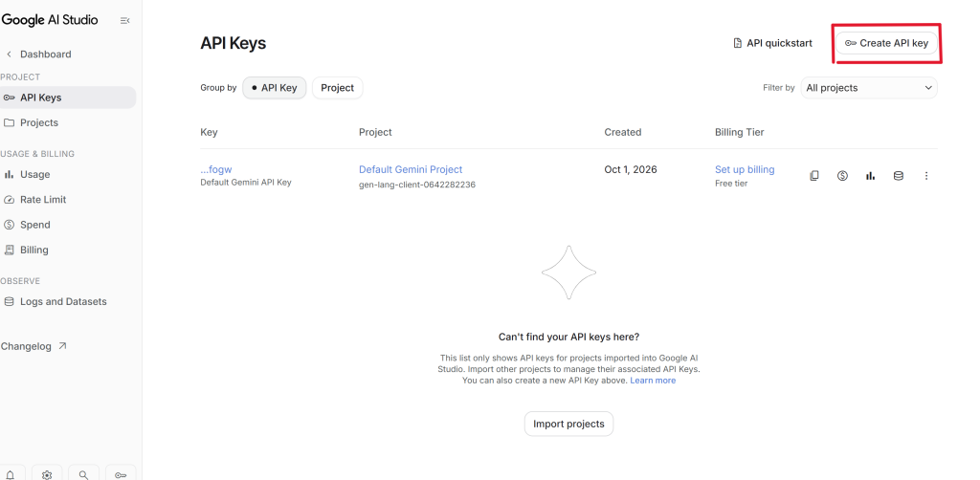Open the dollar-sign icon for the ...fogw key
The image size is (980, 480).
coord(842,176)
